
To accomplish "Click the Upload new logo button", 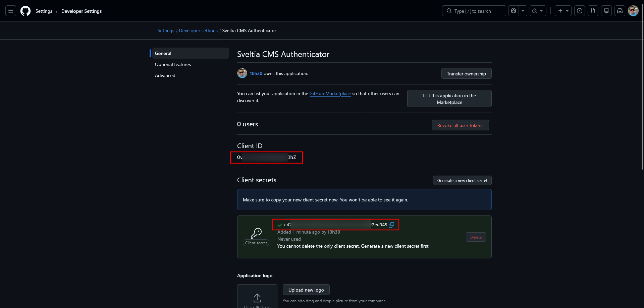I will pyautogui.click(x=306, y=290).
